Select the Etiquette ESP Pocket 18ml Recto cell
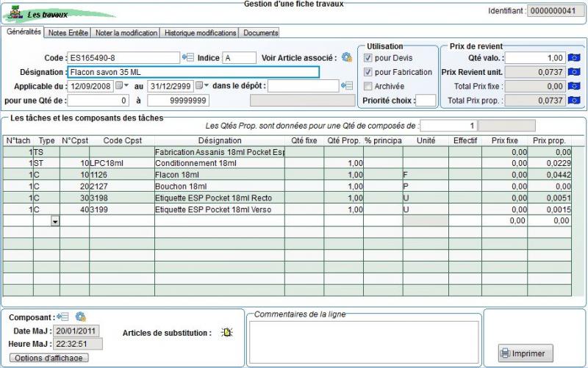 point(220,198)
